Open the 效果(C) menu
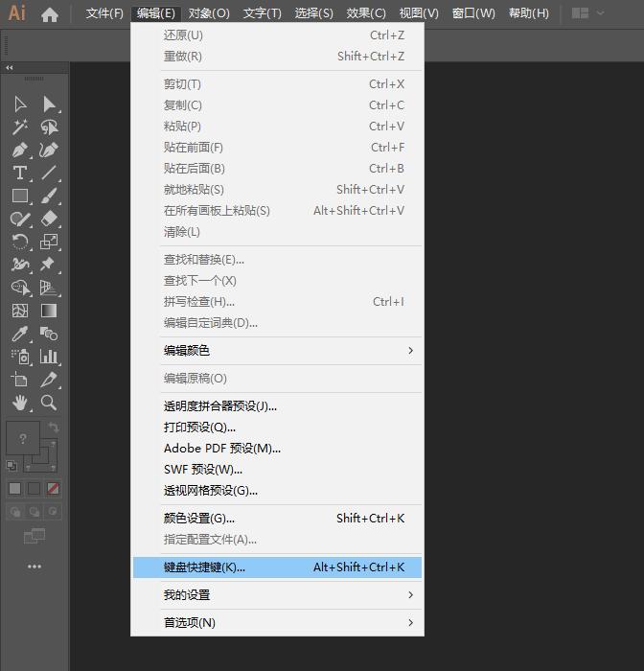Viewport: 644px width, 671px height. (x=366, y=13)
